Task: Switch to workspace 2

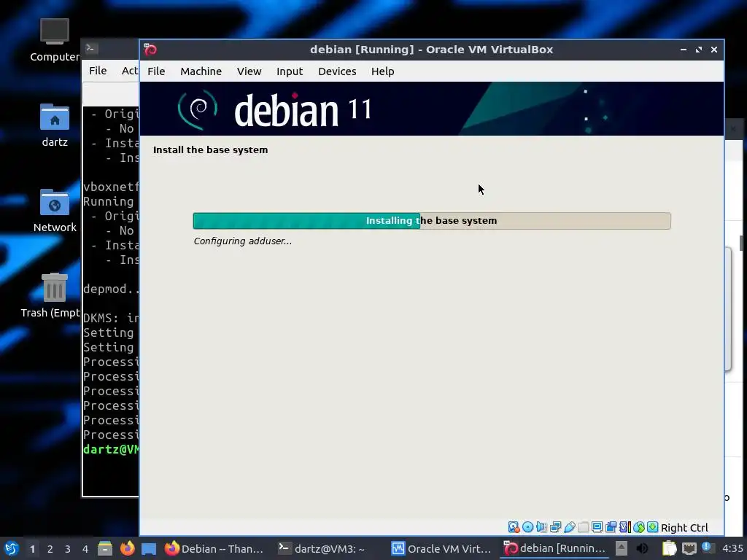Action: point(50,549)
